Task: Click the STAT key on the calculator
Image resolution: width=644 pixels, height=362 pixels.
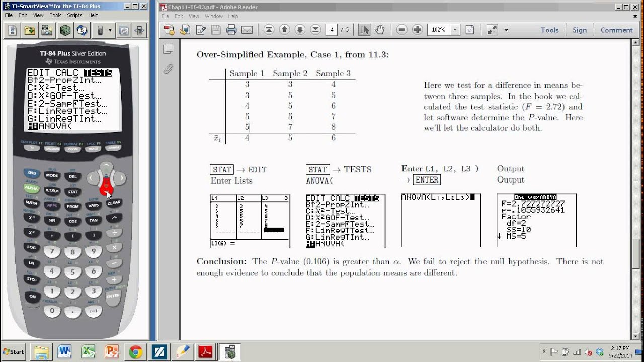Action: click(x=73, y=191)
